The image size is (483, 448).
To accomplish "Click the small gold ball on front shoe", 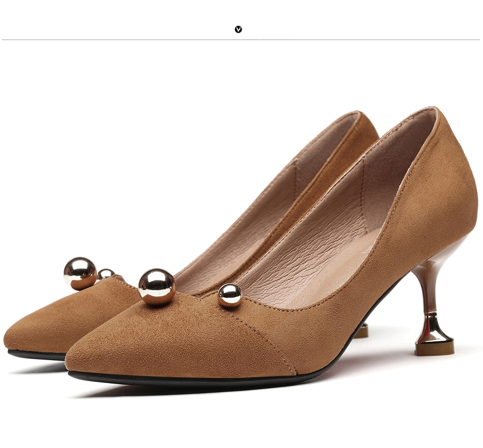I will click(229, 295).
